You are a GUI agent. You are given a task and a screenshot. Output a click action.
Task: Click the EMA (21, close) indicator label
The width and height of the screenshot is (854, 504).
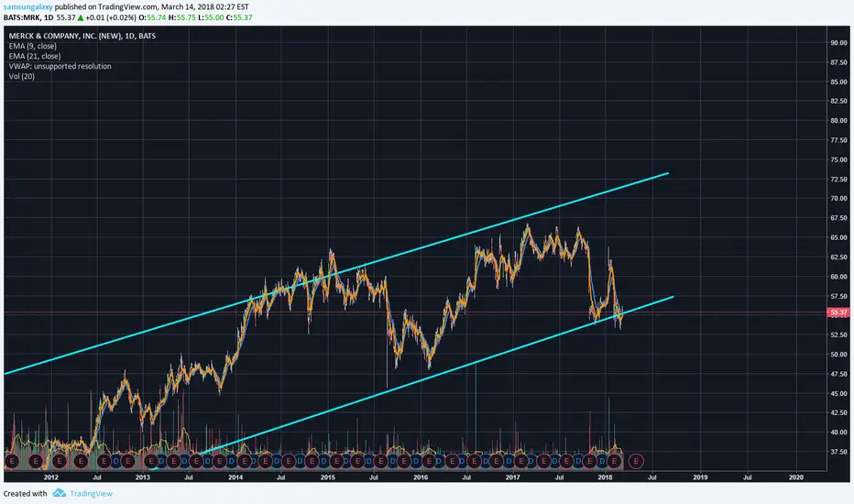[35, 56]
